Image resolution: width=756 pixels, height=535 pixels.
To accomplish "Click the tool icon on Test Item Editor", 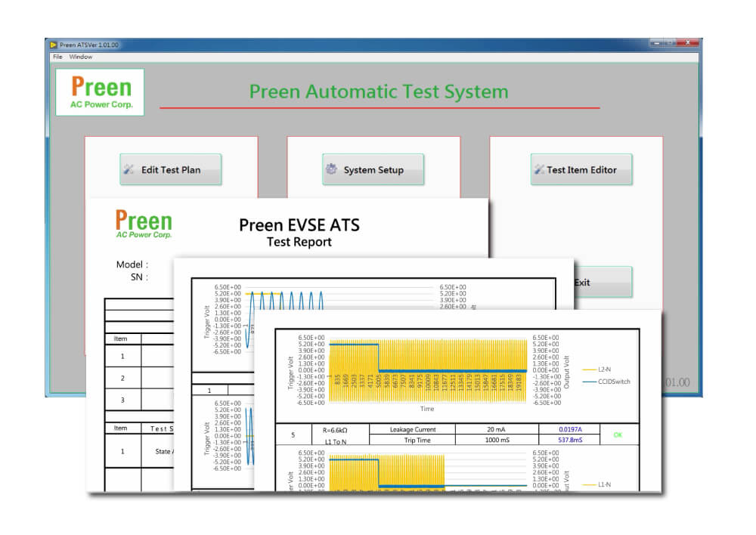I will 539,170.
